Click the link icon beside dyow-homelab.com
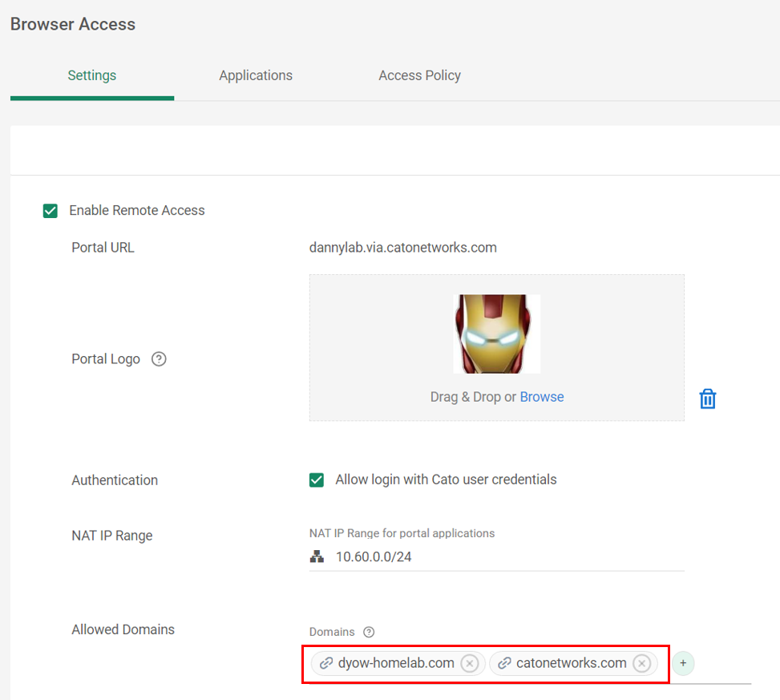Image resolution: width=780 pixels, height=700 pixels. point(326,663)
